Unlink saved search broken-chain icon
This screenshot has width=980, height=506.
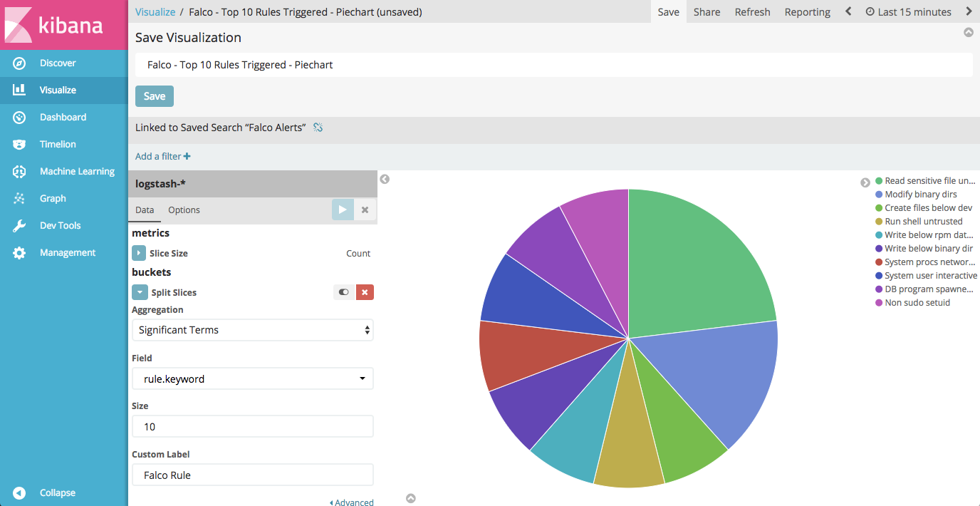pos(318,128)
